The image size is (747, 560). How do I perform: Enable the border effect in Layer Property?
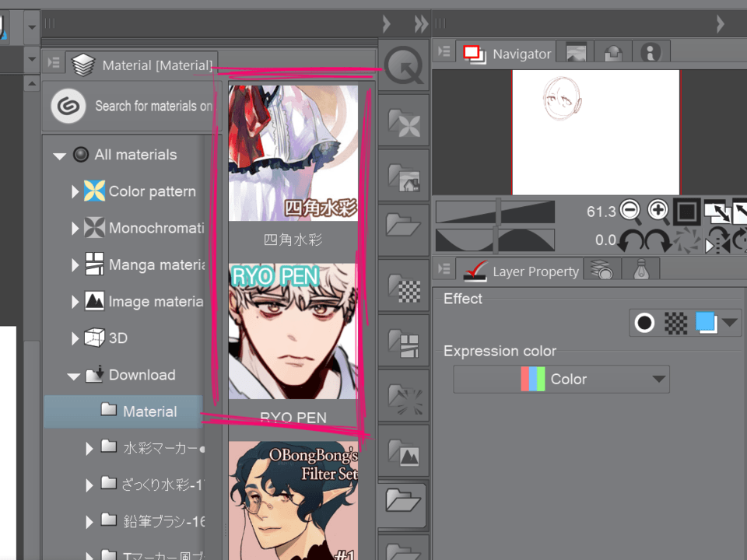(x=644, y=322)
